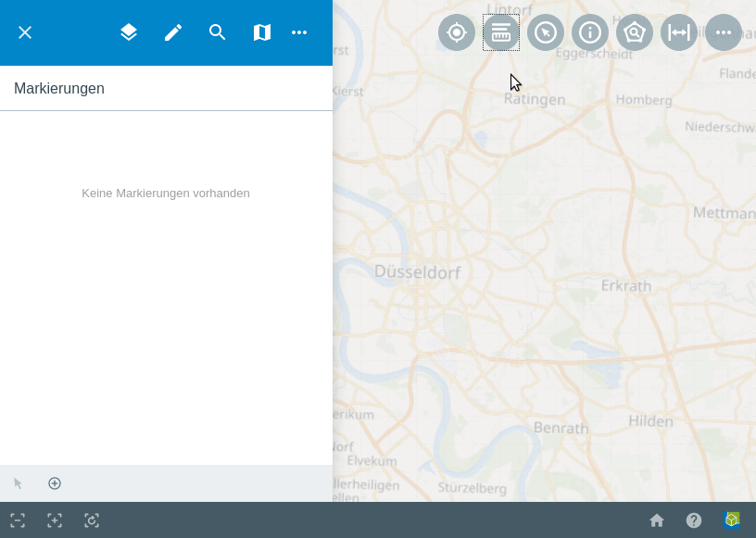
Task: Activate the horizontal distance dimension tool
Action: point(679,32)
